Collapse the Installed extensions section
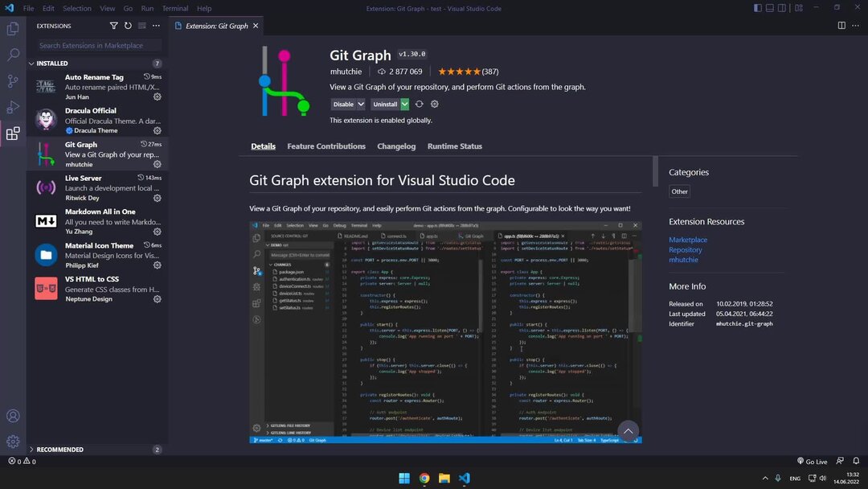868x489 pixels. (x=31, y=64)
